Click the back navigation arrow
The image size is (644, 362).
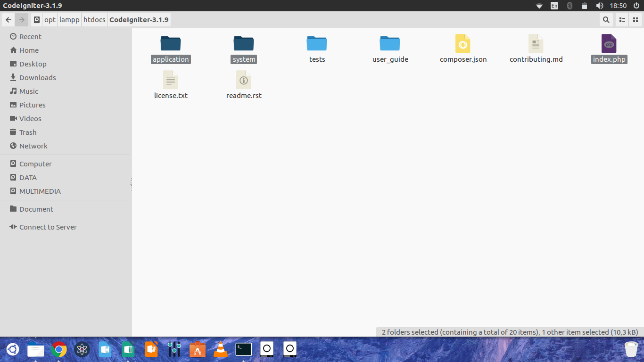[x=8, y=19]
